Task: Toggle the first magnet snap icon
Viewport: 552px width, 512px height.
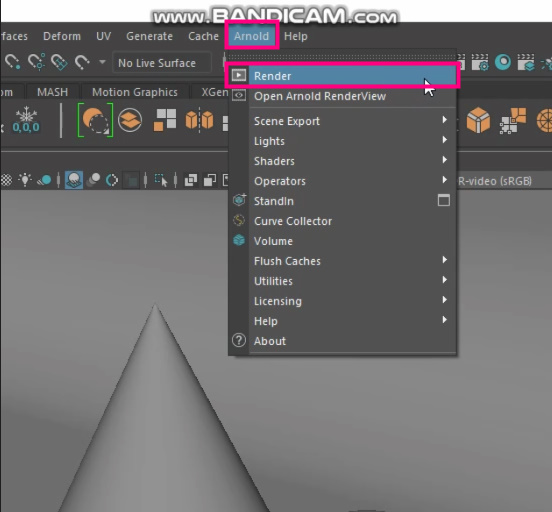Action: (12, 62)
